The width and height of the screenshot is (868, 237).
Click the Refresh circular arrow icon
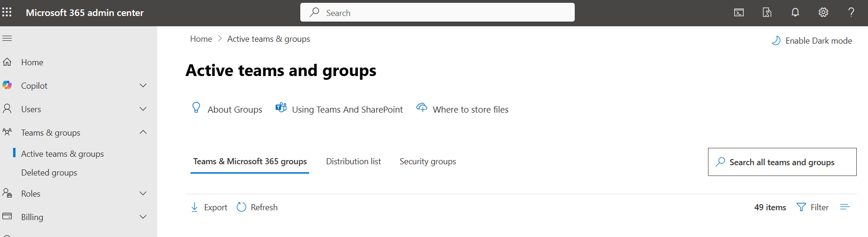click(x=241, y=207)
